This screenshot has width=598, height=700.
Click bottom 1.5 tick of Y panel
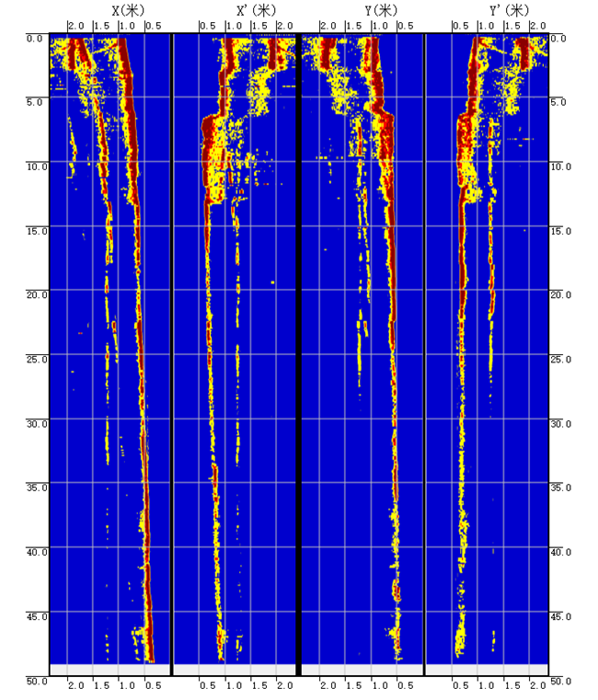tap(354, 685)
